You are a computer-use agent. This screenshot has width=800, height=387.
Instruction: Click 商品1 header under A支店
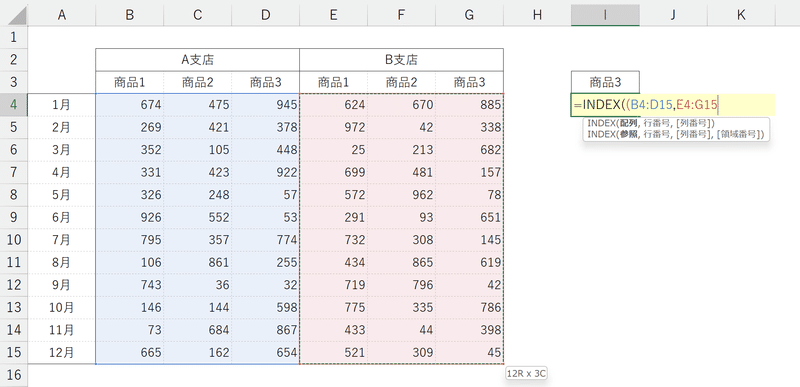tap(130, 82)
